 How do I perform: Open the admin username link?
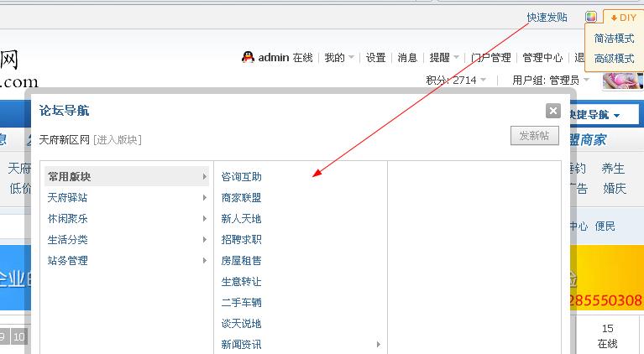[x=274, y=57]
